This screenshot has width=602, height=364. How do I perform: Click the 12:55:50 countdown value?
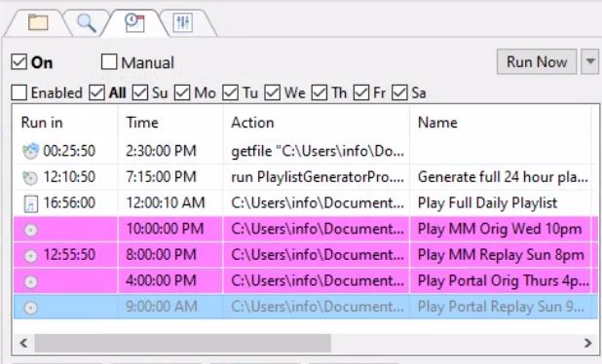pos(69,255)
